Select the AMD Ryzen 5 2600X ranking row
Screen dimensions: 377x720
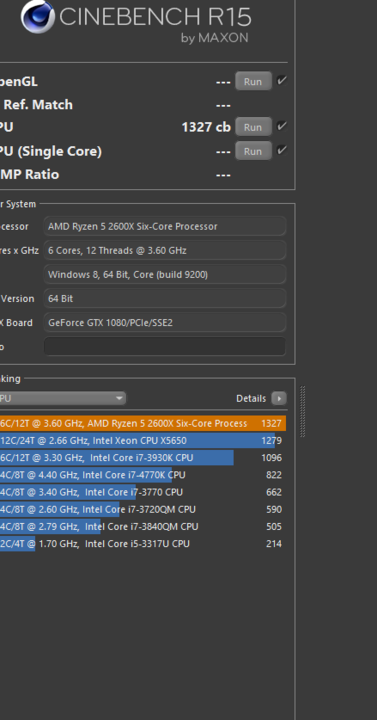143,423
